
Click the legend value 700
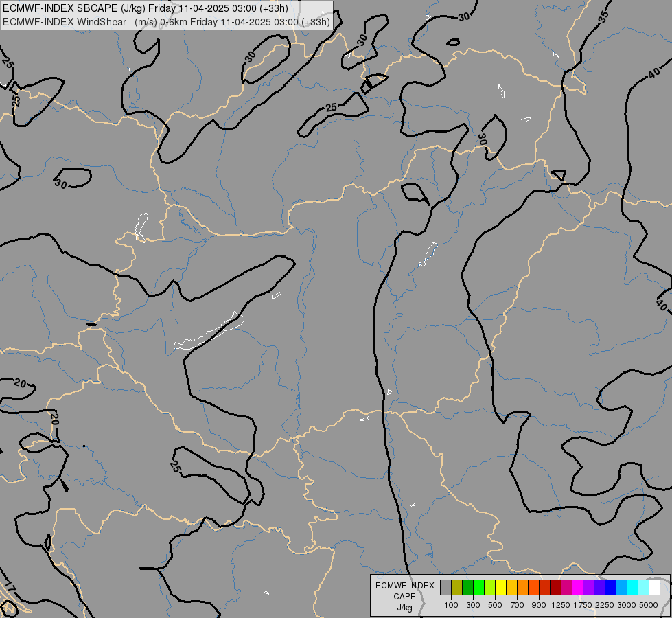tap(518, 605)
